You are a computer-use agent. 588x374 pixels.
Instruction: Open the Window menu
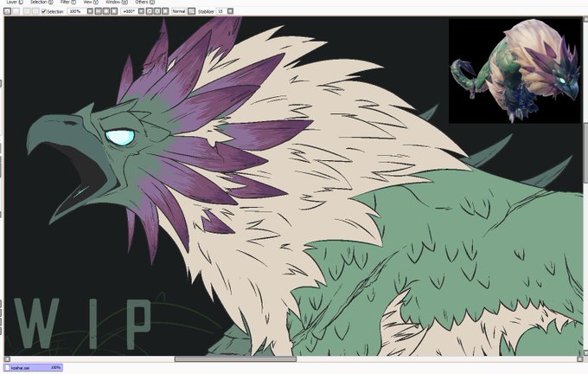pyautogui.click(x=116, y=2)
